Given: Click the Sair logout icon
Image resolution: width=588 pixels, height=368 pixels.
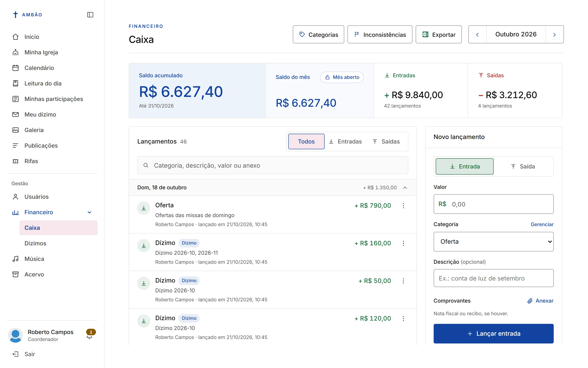Looking at the screenshot, I should (16, 354).
